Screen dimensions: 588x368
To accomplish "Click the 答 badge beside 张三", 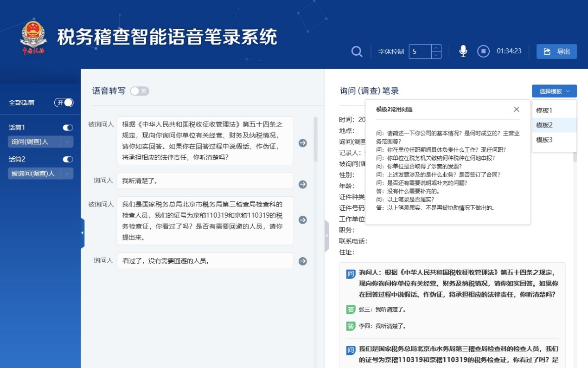I will click(351, 310).
